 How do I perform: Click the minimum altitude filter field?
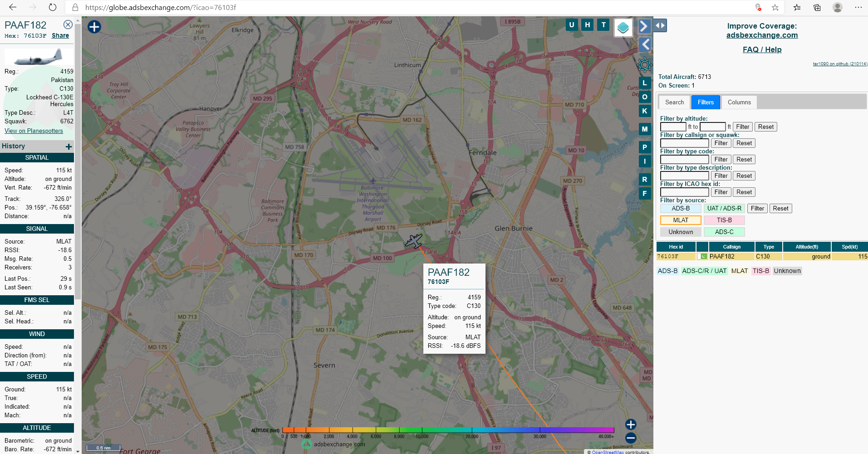point(673,127)
